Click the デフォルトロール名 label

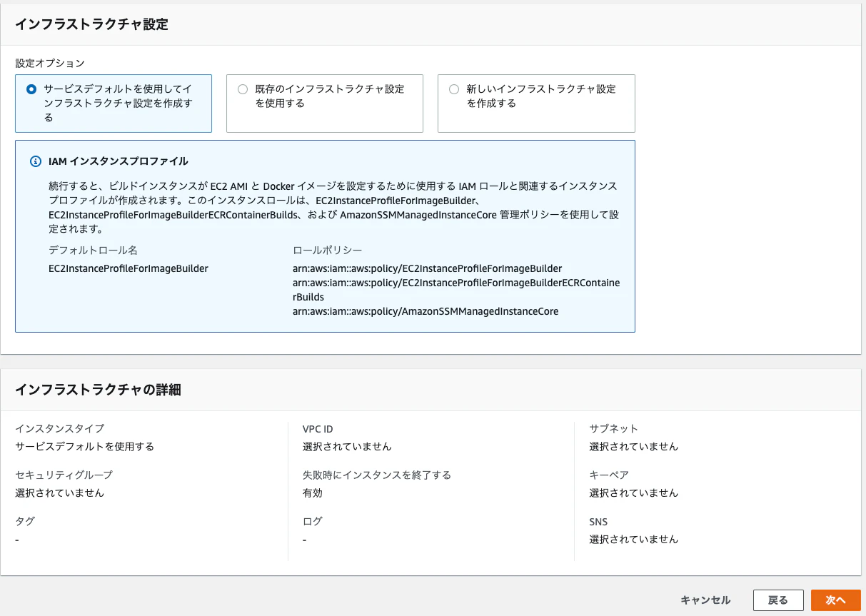point(93,251)
